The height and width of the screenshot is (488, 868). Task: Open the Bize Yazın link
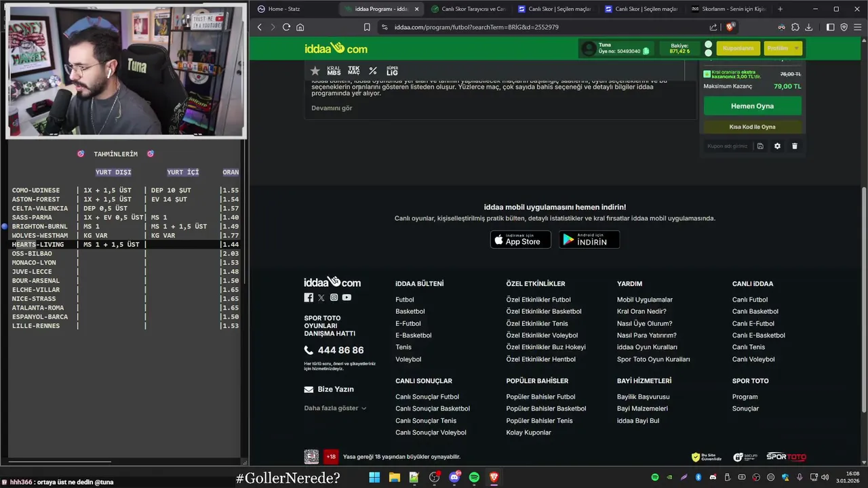(x=329, y=389)
